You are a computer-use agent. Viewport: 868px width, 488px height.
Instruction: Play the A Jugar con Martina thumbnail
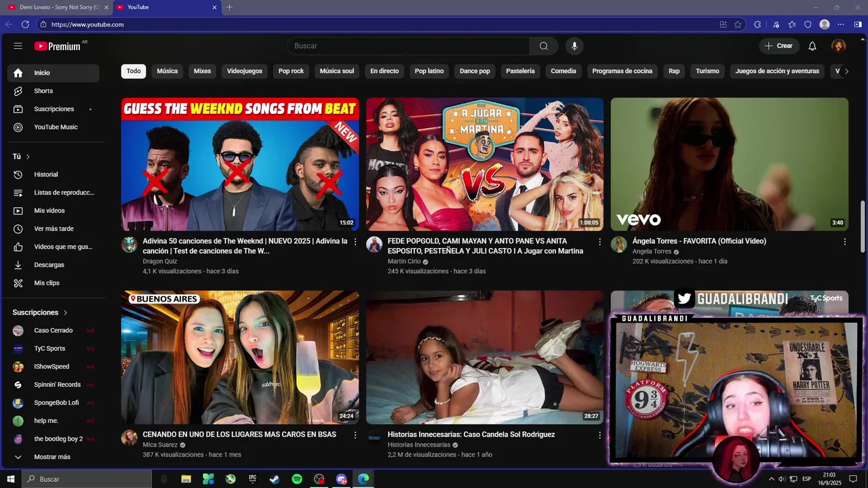coord(485,165)
